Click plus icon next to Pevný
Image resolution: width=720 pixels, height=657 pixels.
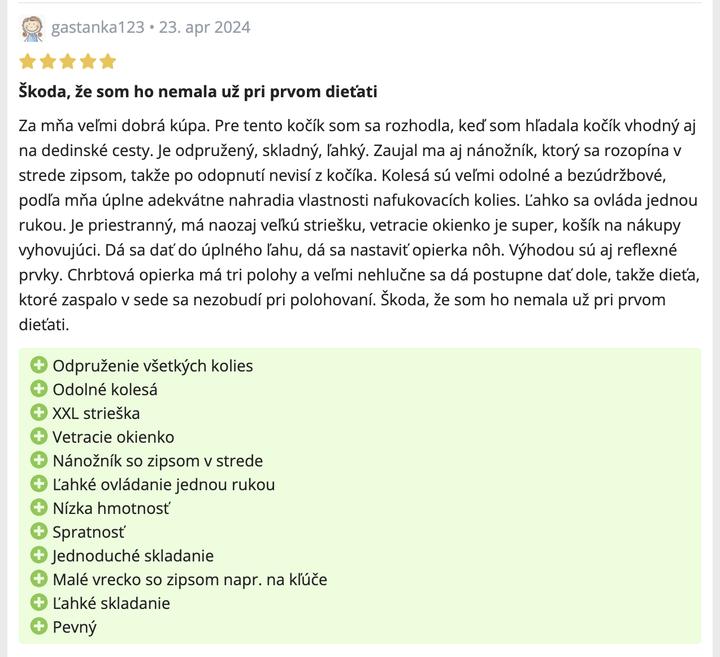pos(39,627)
